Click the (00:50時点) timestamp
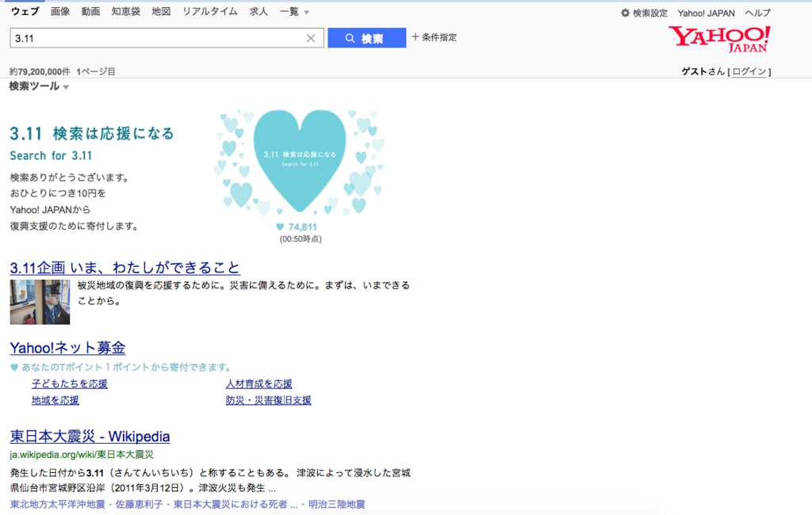Image resolution: width=812 pixels, height=515 pixels. click(301, 239)
